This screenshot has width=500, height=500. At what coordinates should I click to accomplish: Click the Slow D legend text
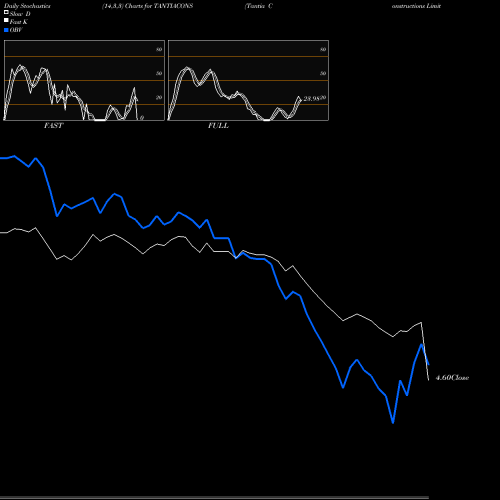[x=20, y=14]
